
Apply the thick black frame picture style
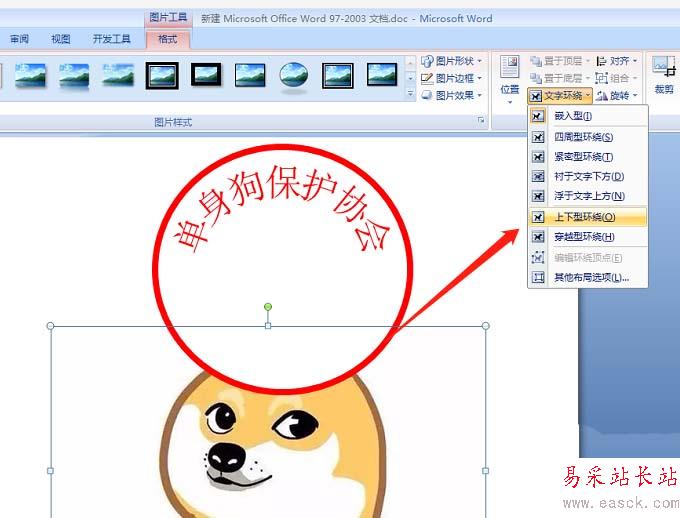pyautogui.click(x=206, y=74)
